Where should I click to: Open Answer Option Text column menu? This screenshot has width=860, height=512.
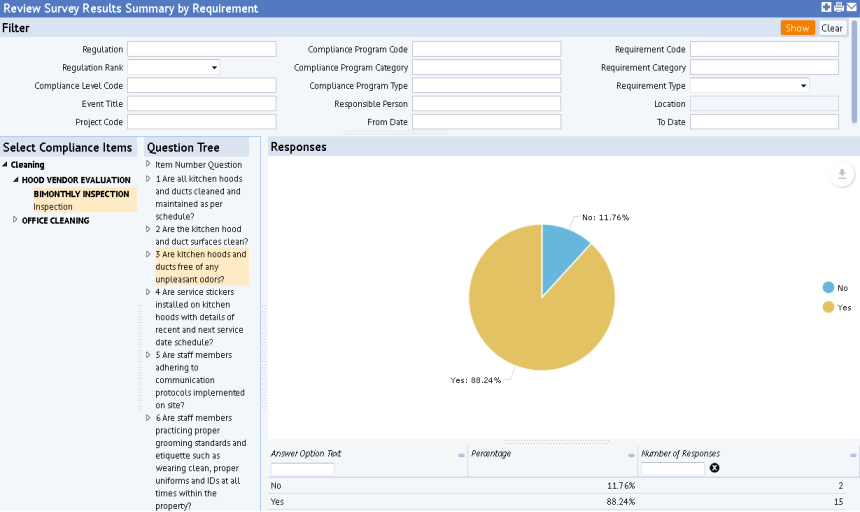point(461,455)
